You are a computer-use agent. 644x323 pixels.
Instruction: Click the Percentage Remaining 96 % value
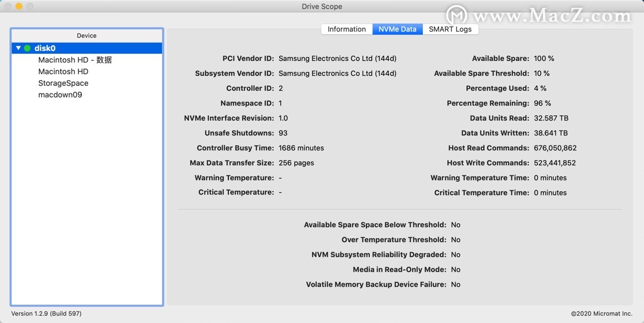coord(542,103)
